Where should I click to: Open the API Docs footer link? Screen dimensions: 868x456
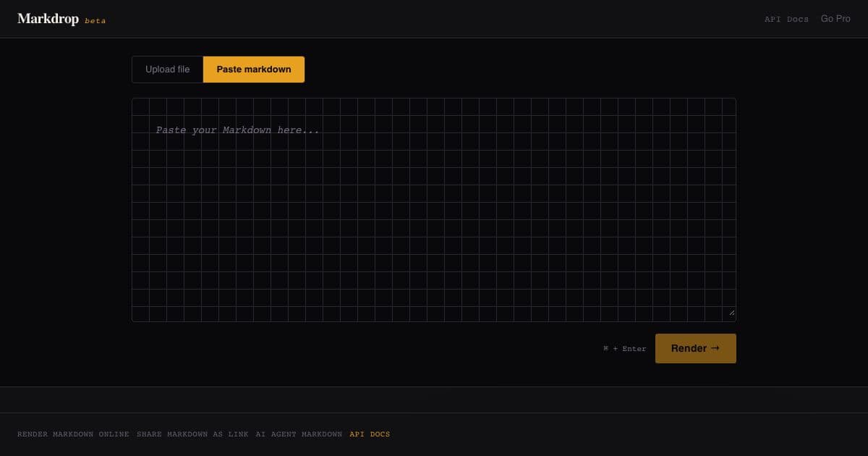click(x=370, y=434)
